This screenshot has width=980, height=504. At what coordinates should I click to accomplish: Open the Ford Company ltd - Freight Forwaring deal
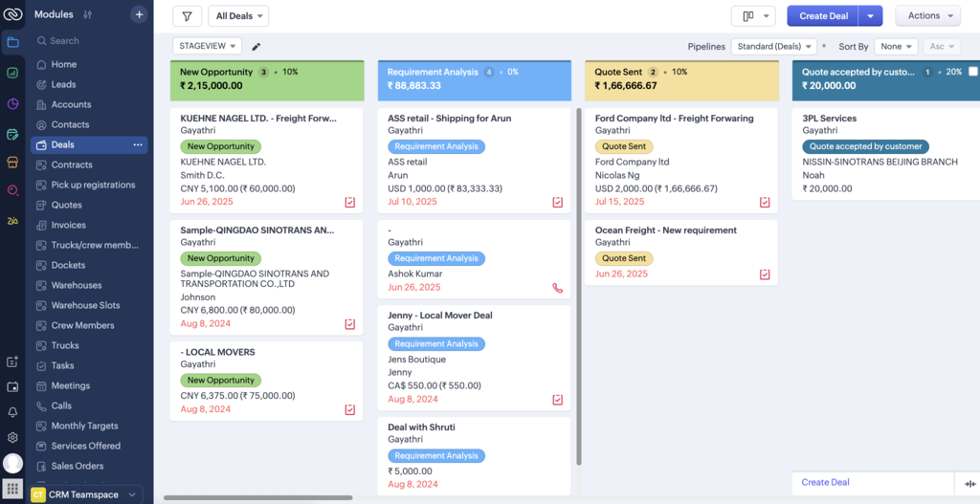(x=674, y=118)
